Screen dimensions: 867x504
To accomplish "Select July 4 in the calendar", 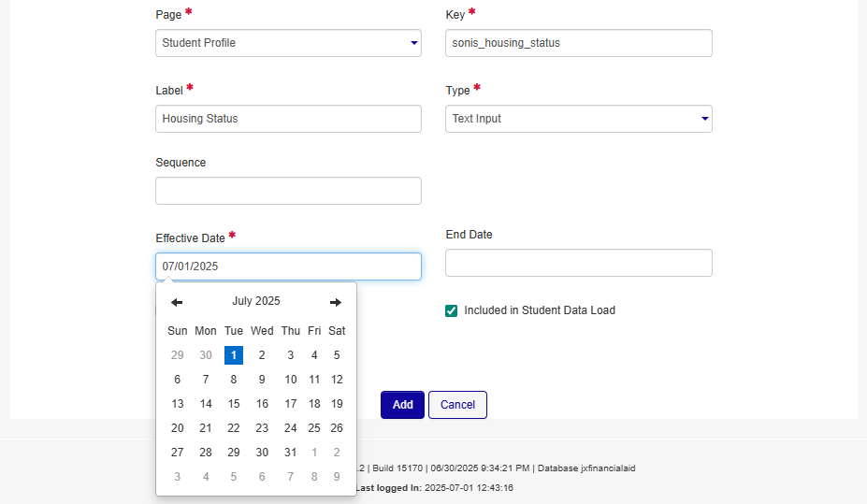I will point(314,355).
